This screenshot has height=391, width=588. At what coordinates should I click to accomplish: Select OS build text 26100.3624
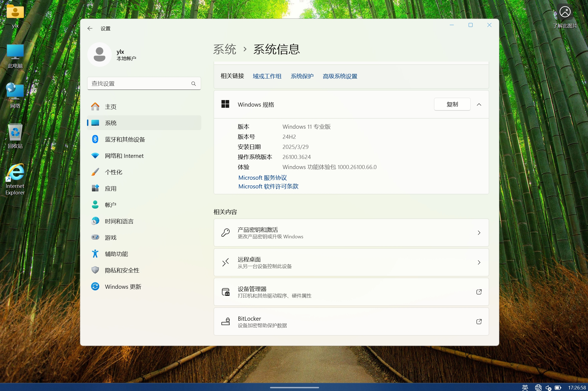click(x=296, y=157)
